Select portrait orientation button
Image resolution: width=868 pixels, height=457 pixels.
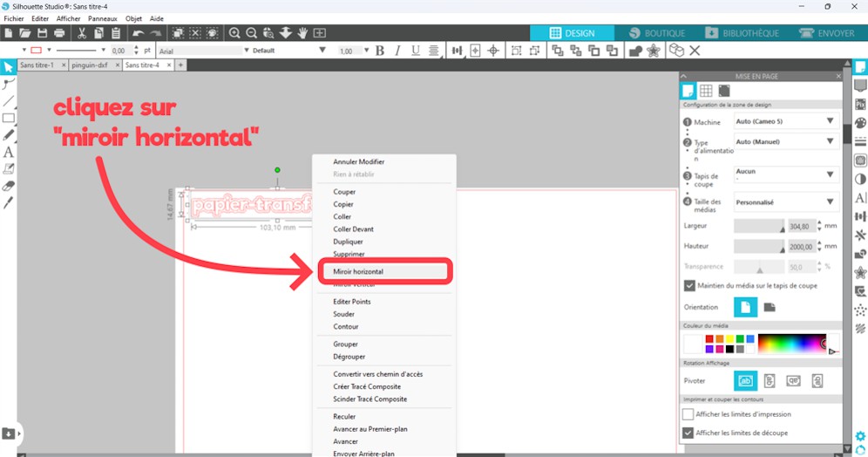[x=745, y=307]
